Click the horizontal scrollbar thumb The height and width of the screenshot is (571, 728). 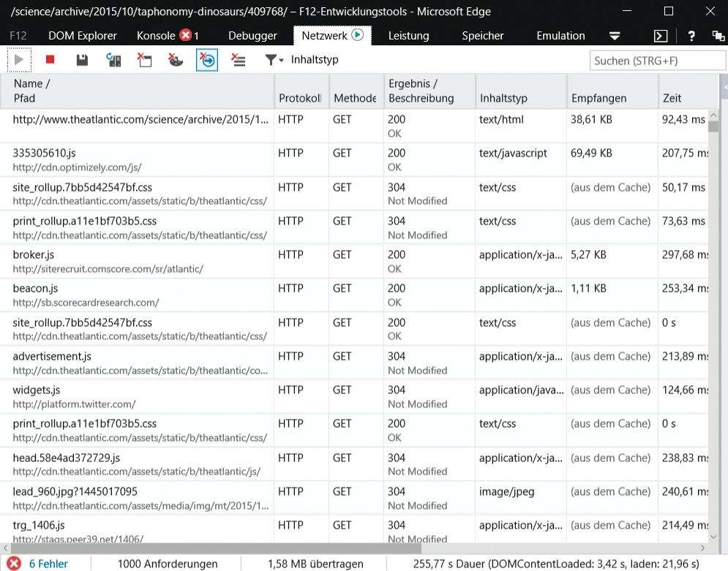coord(218,548)
